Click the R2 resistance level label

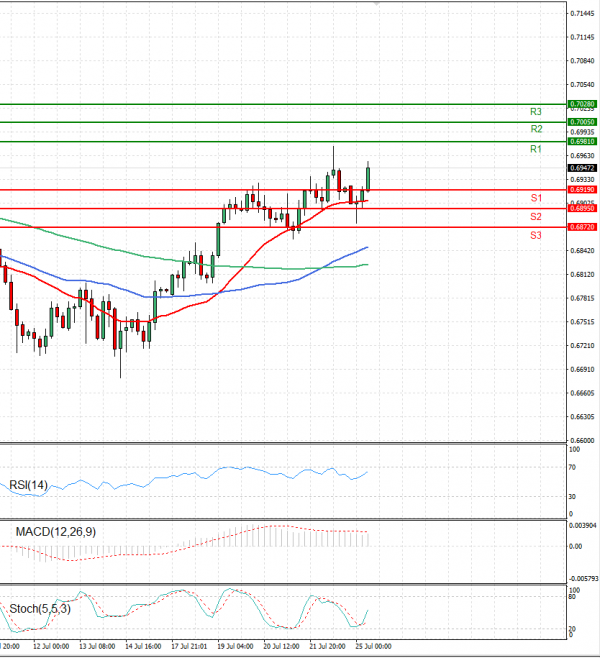point(536,129)
